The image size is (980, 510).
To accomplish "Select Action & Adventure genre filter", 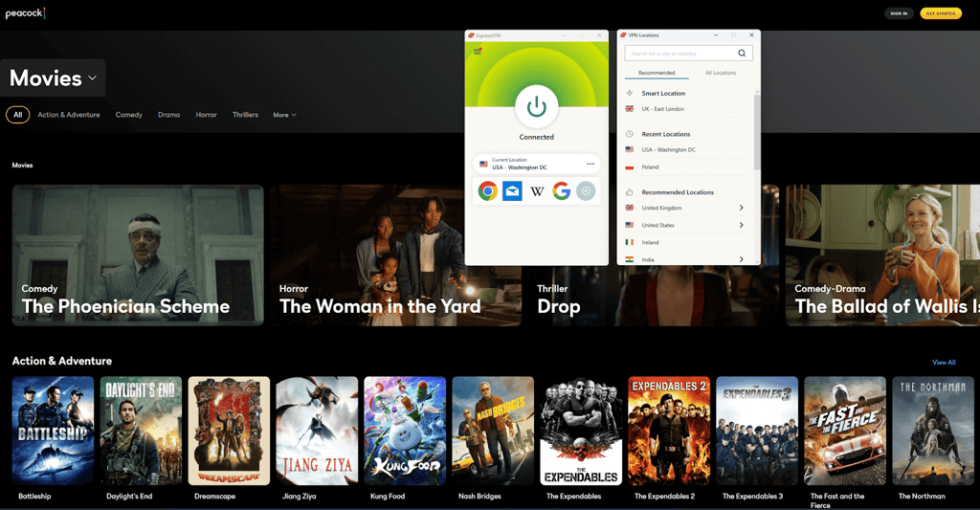I will (x=69, y=115).
